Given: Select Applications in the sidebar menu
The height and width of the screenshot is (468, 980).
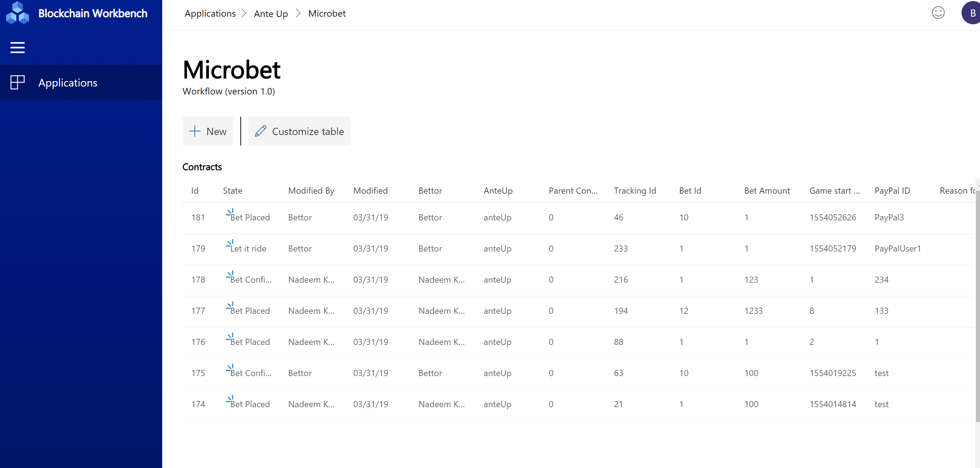Looking at the screenshot, I should 68,83.
